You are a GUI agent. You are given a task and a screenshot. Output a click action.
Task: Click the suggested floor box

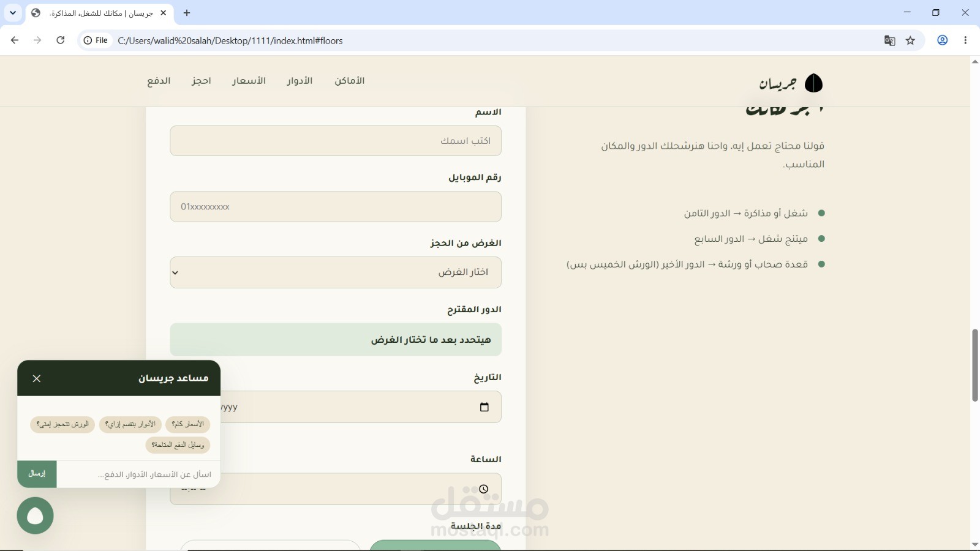click(336, 340)
